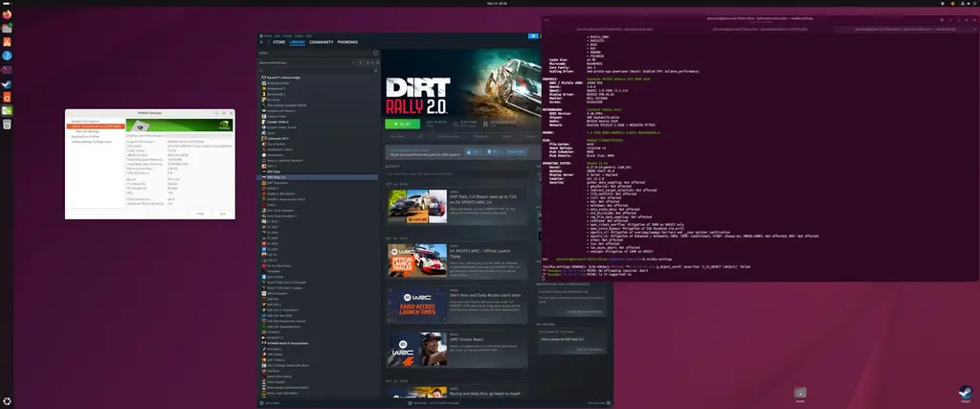Viewport: 980px width, 409px height.
Task: Click Add a Game at Steam bottom left
Action: click(271, 402)
